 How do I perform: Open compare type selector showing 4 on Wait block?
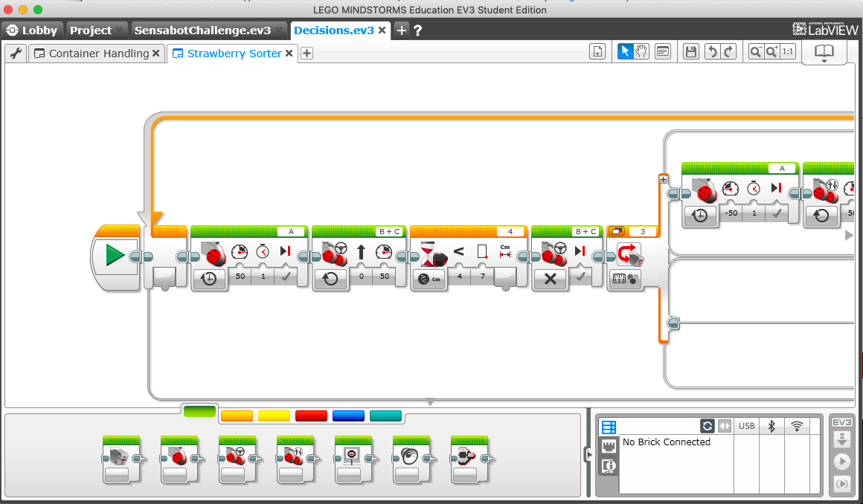click(x=460, y=277)
